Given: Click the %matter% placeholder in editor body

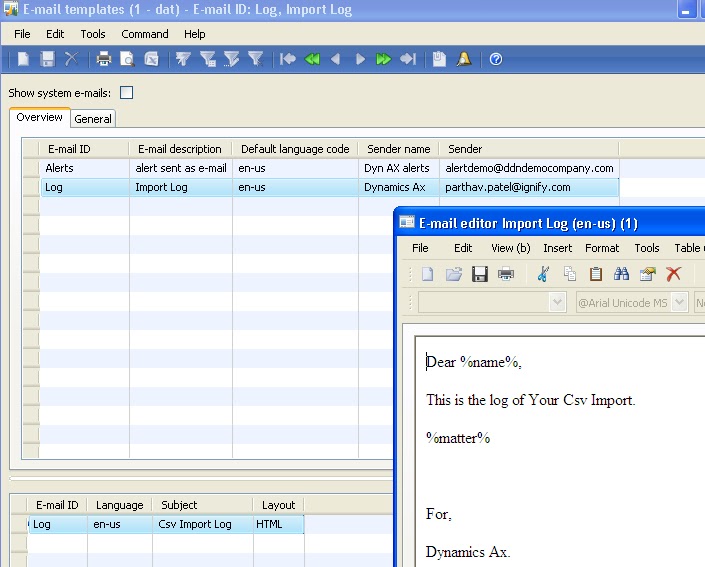Looking at the screenshot, I should (x=458, y=438).
